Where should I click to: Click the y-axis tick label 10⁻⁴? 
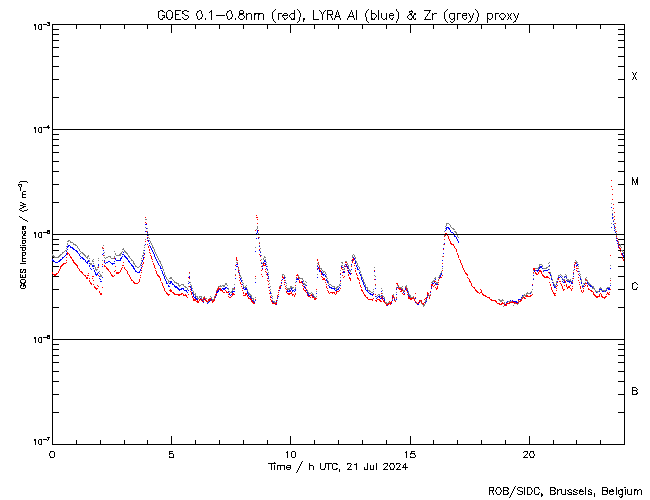[39, 130]
